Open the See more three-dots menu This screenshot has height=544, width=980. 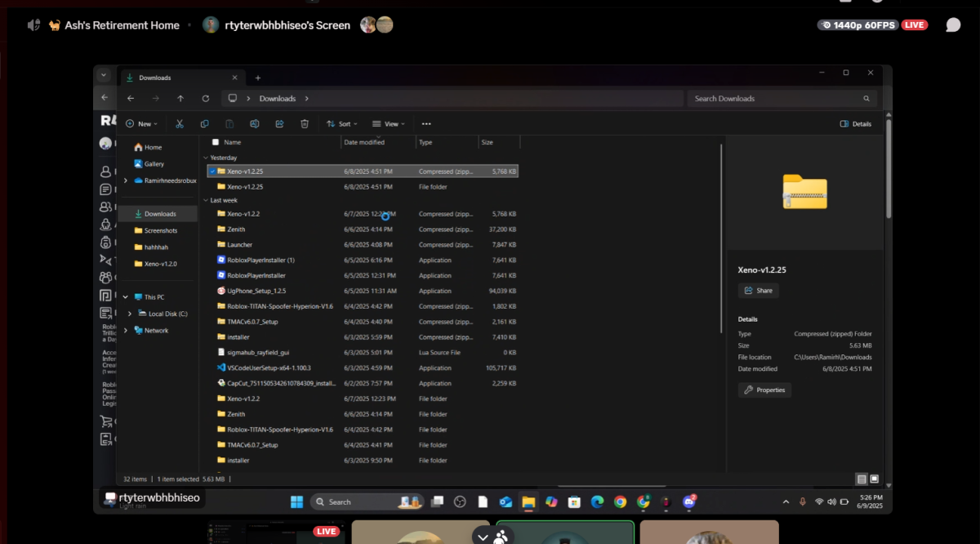pos(426,124)
